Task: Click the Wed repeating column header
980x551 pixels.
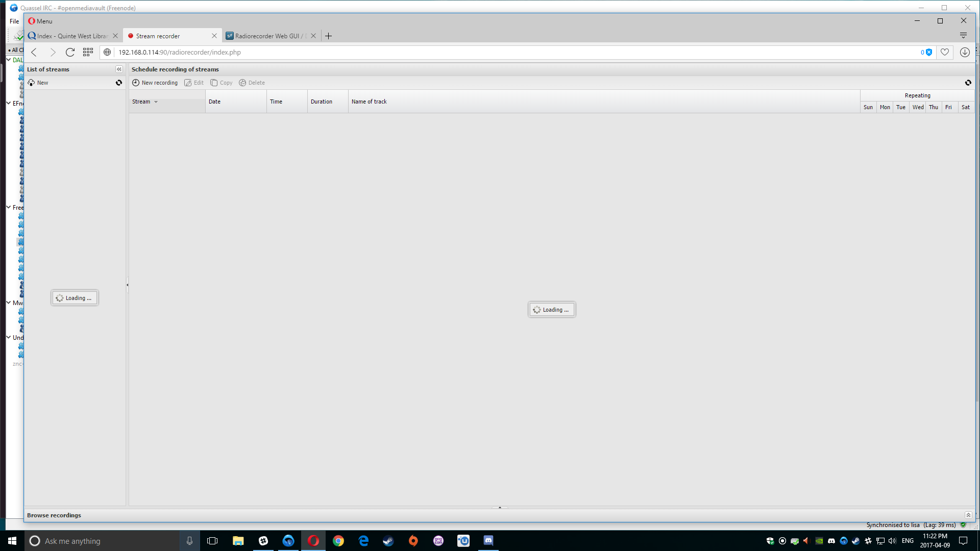Action: (x=918, y=107)
